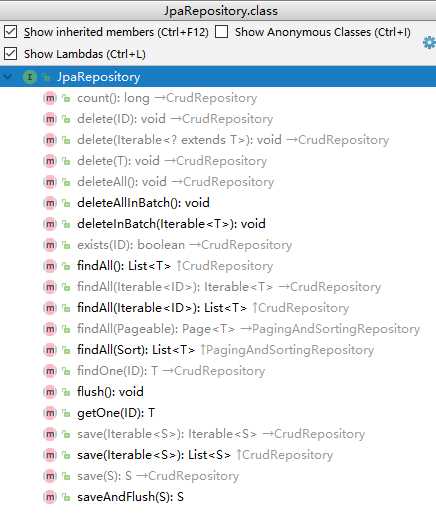
Task: Collapse the JpaRepository tree node
Action: [8, 77]
